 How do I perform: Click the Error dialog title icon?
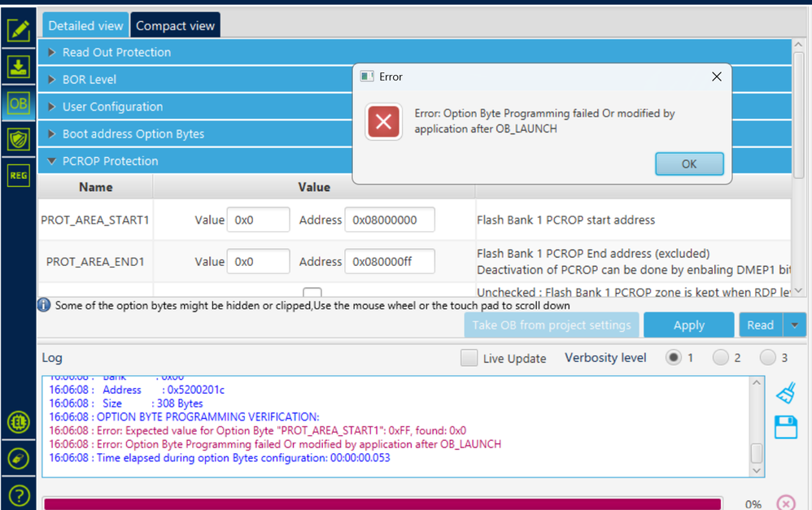coord(367,76)
